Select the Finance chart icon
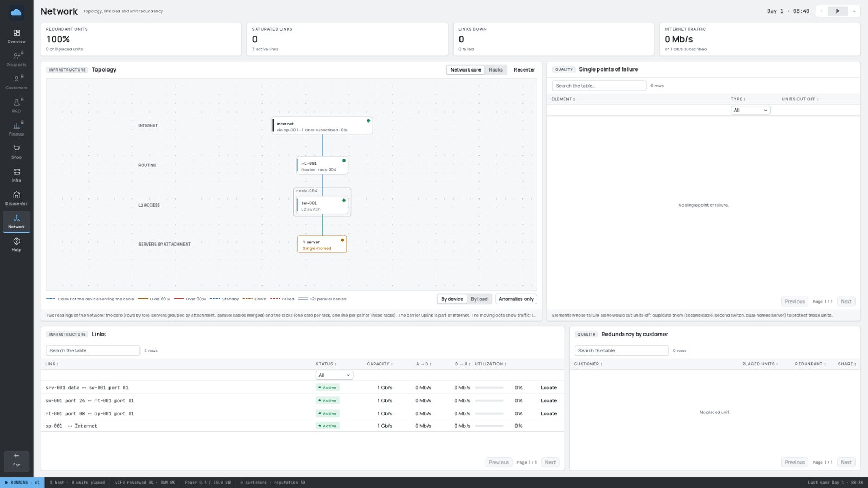 (x=16, y=125)
